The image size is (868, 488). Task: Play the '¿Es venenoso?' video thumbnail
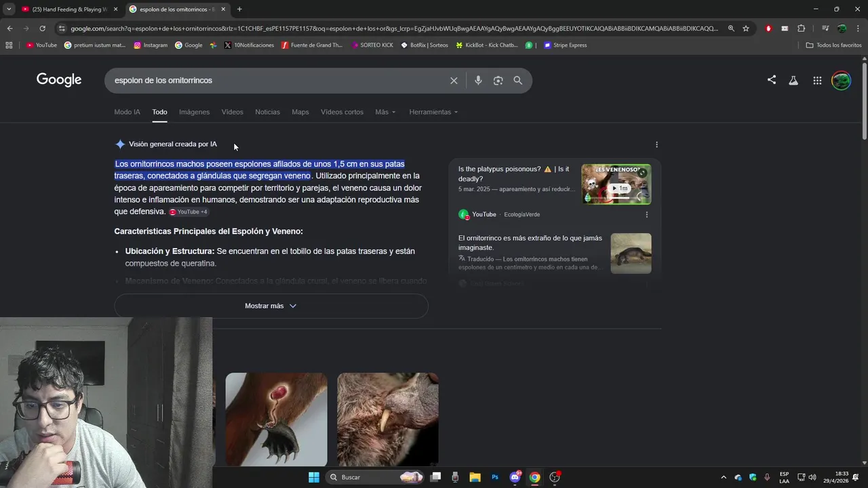click(616, 184)
